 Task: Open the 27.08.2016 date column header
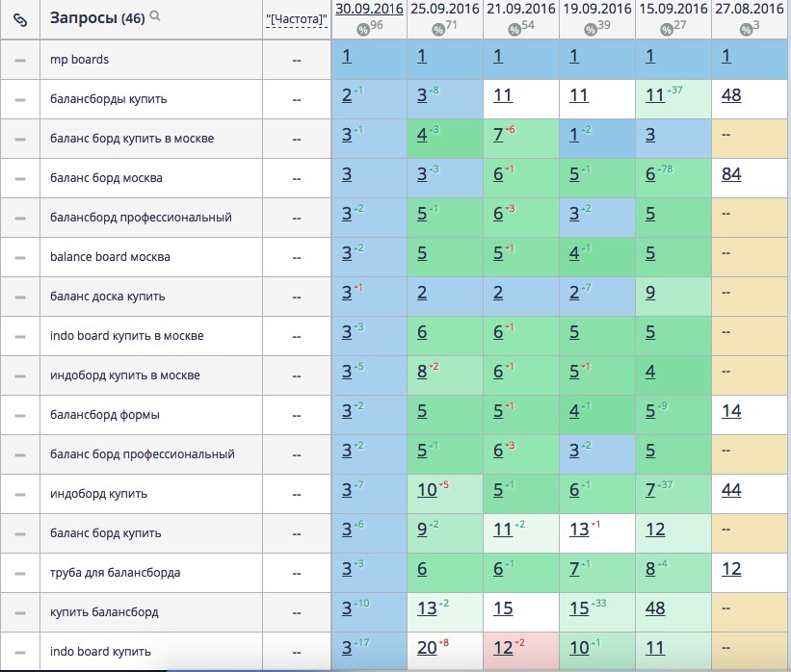tap(751, 9)
